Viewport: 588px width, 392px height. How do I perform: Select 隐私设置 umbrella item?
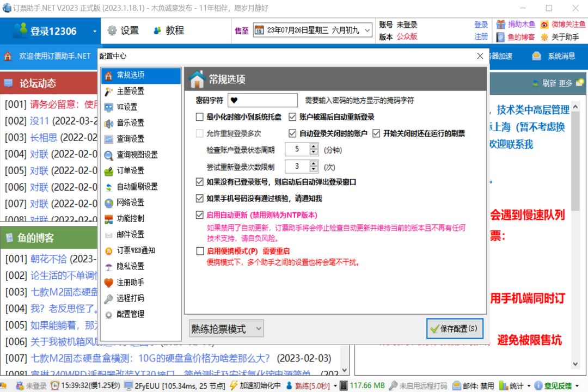coord(130,266)
